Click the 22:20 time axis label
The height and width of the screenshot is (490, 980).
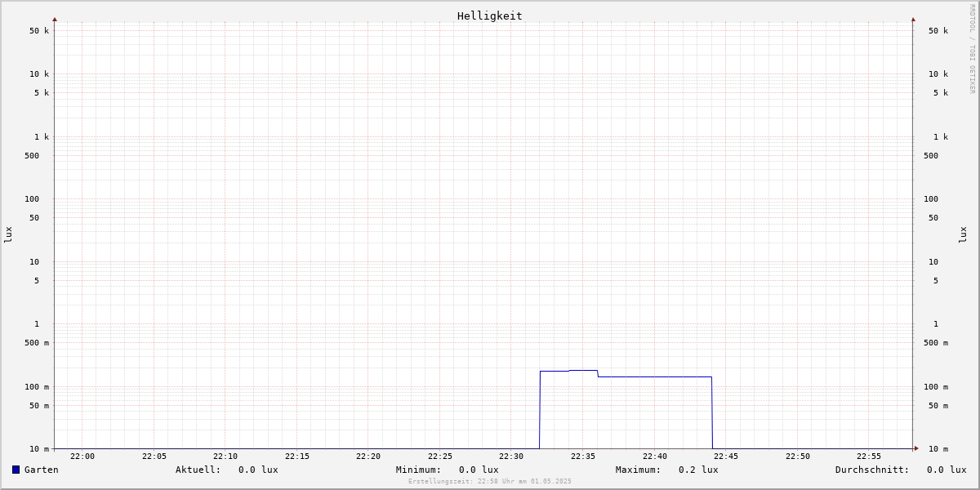click(368, 457)
